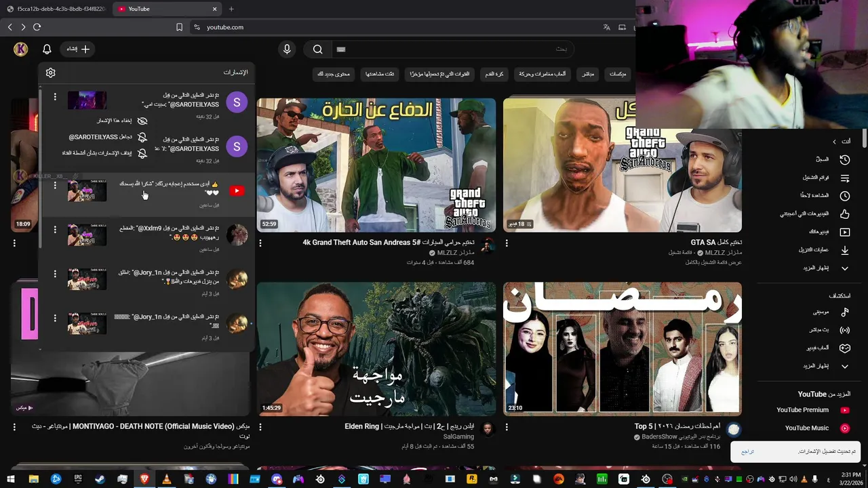The height and width of the screenshot is (488, 868).
Task: Select the ميكسات category chip
Action: click(618, 73)
